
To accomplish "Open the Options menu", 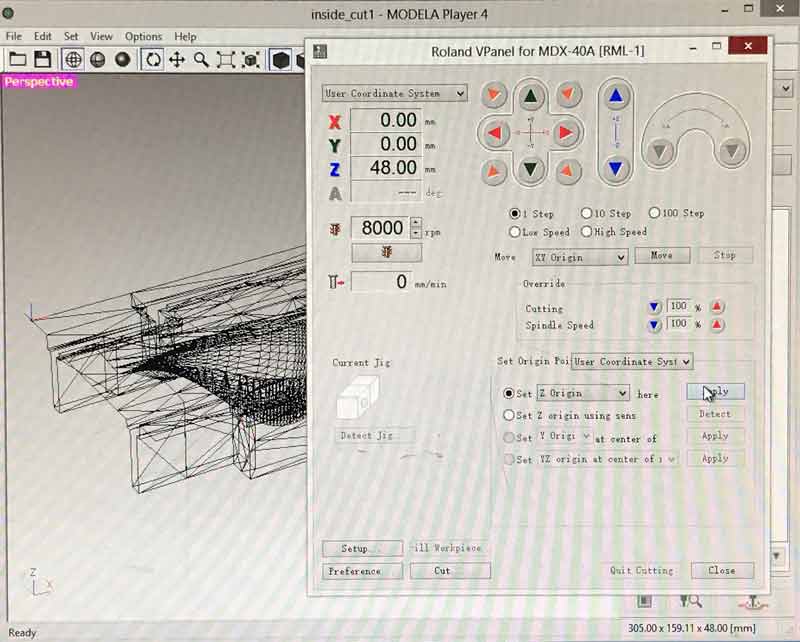I will 143,36.
